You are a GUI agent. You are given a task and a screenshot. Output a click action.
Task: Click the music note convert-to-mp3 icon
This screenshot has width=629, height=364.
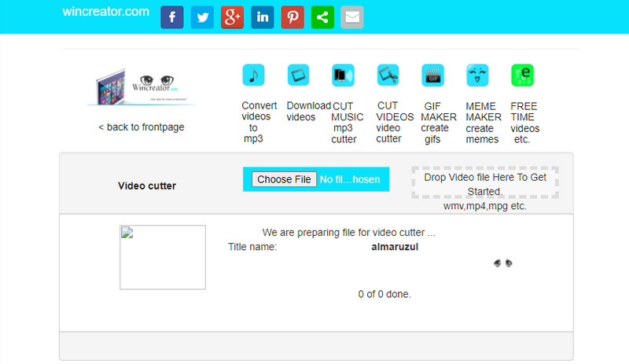coord(253,75)
